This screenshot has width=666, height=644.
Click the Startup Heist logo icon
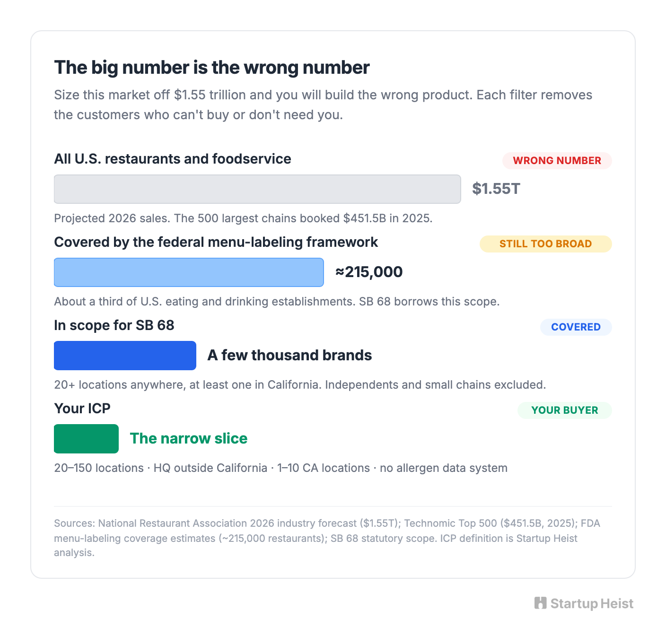(x=540, y=603)
